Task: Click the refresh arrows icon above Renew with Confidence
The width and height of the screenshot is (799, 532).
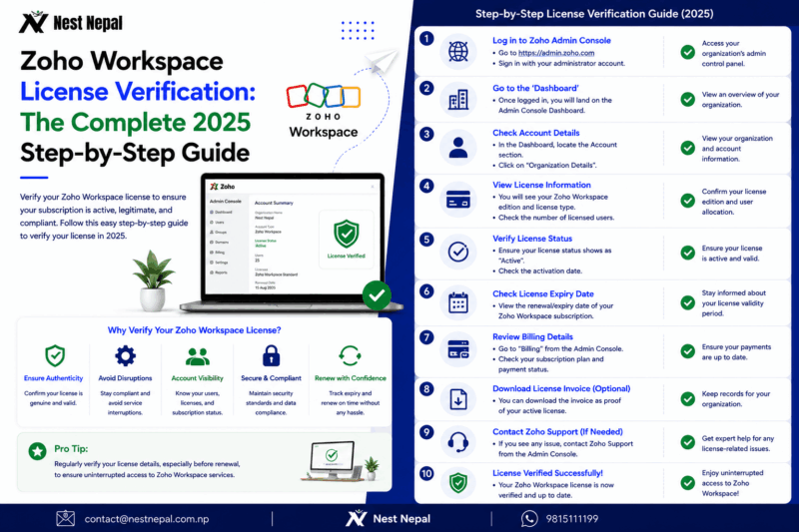Action: pos(351,356)
